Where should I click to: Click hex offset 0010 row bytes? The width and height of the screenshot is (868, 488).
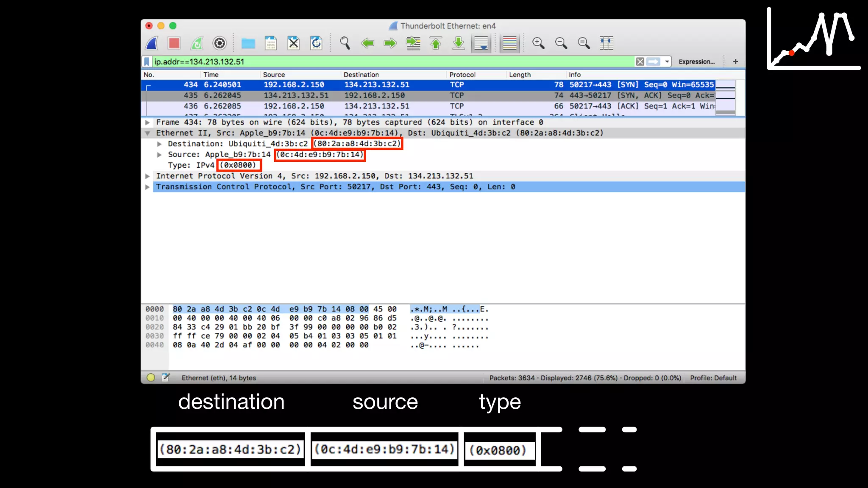coord(284,318)
